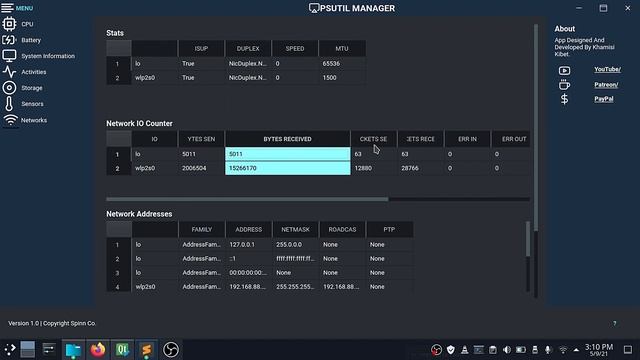Select the 28766 packets received cell

pyautogui.click(x=420, y=168)
